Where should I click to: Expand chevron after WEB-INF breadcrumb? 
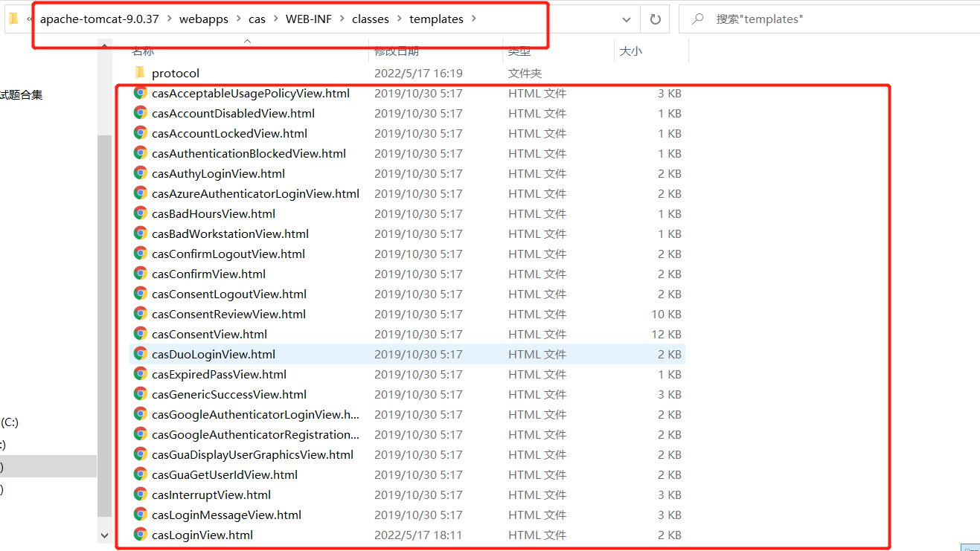point(342,19)
